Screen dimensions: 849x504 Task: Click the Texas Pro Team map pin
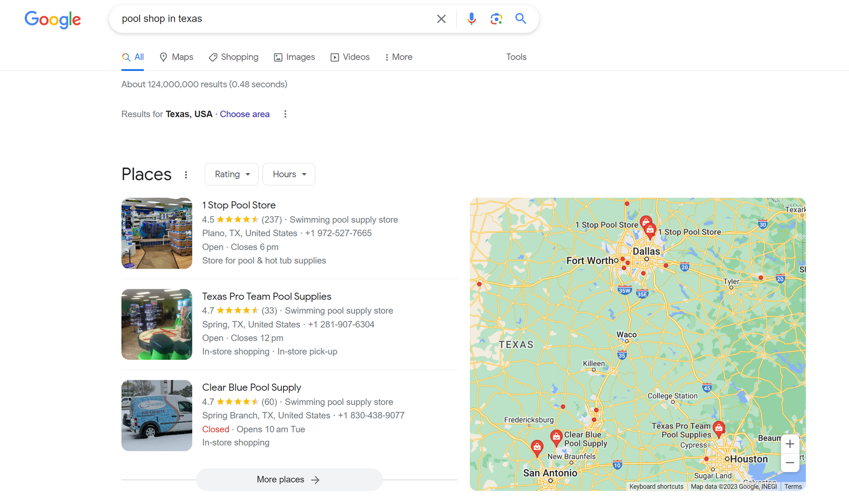(718, 428)
